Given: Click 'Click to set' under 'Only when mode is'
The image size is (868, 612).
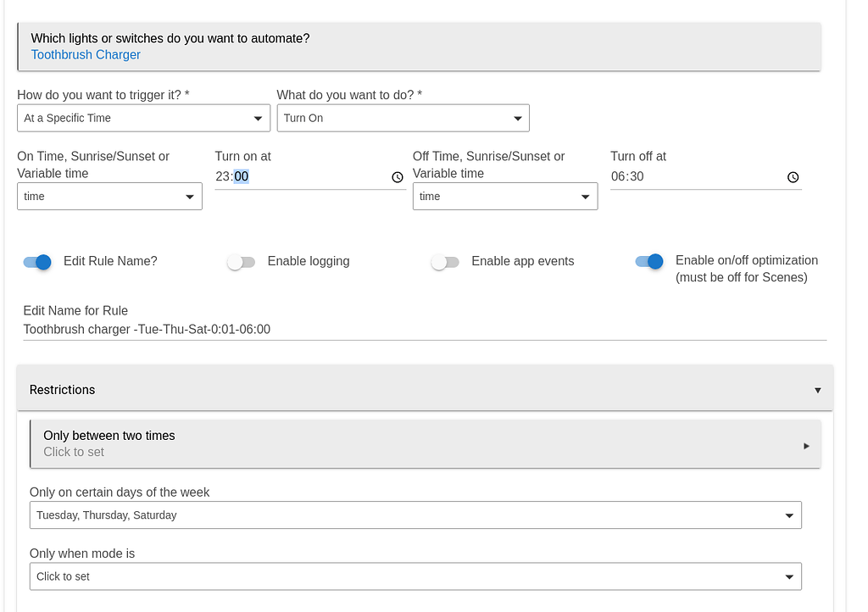Looking at the screenshot, I should coord(415,576).
